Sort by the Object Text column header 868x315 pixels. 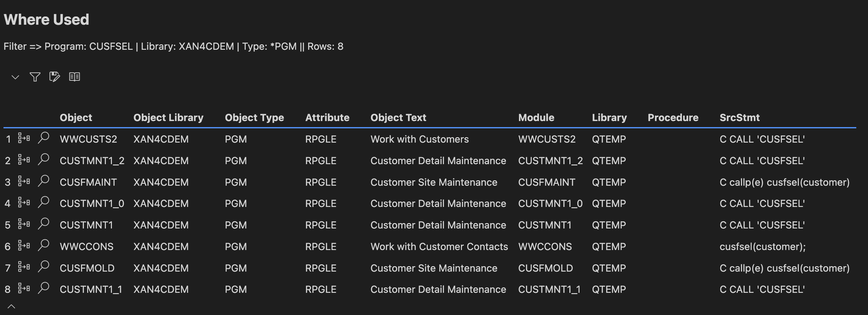coord(398,118)
